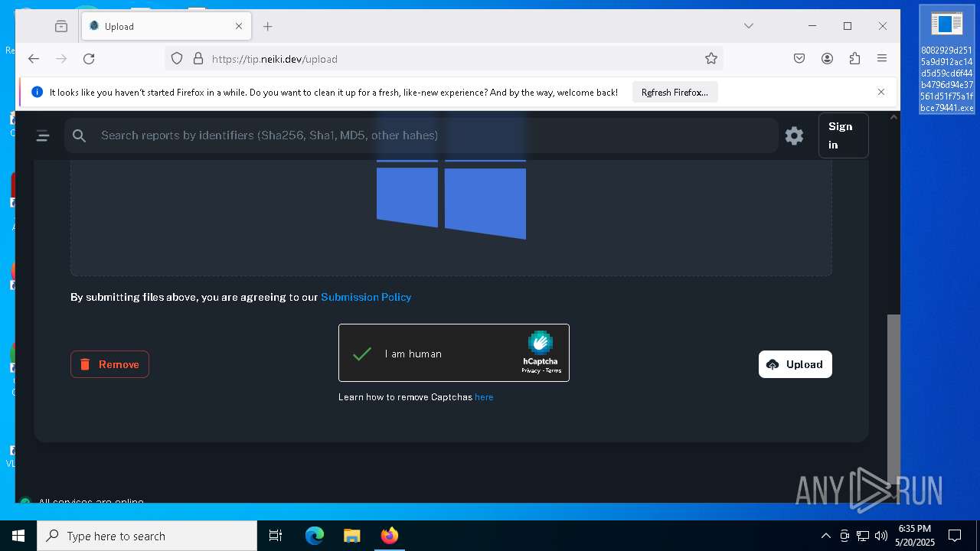Viewport: 980px width, 551px height.
Task: Click the notification info icon
Action: pos(37,92)
